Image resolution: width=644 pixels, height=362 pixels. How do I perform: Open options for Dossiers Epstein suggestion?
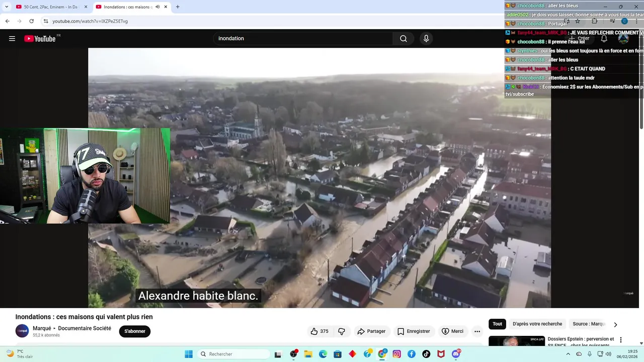pos(621,340)
